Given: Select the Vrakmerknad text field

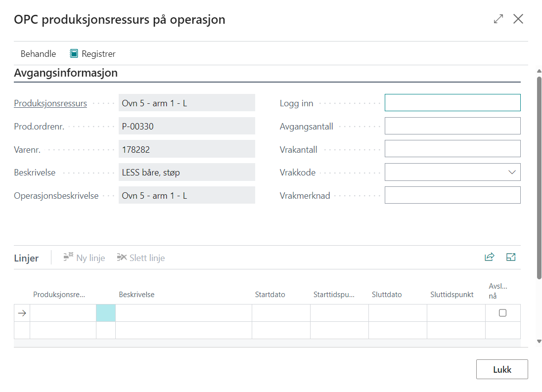Looking at the screenshot, I should [x=452, y=195].
